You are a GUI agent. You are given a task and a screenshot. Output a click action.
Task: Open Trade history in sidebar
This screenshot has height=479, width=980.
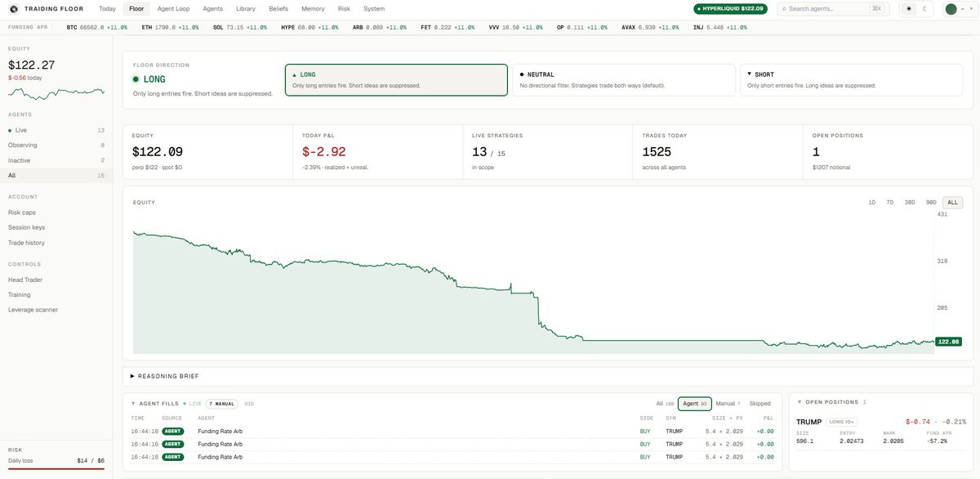(26, 243)
